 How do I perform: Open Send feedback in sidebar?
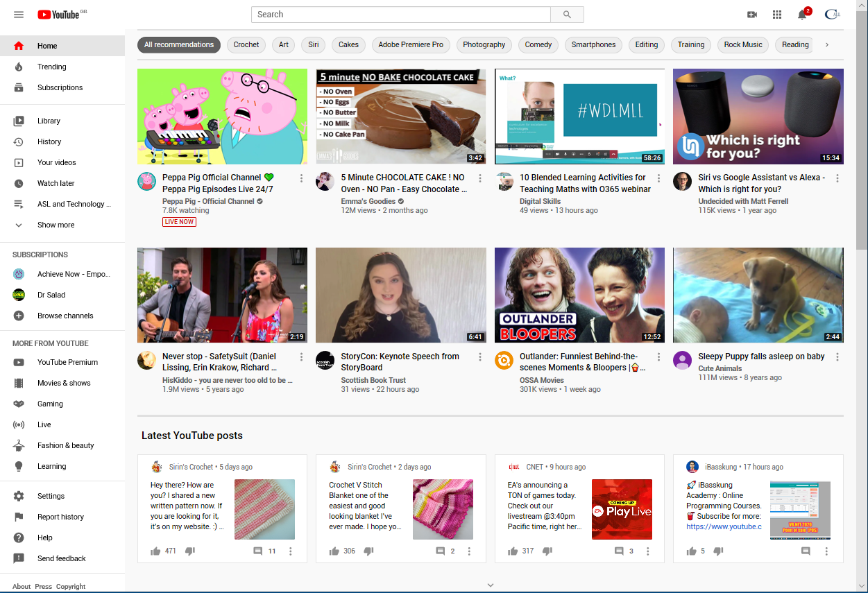[x=62, y=558]
